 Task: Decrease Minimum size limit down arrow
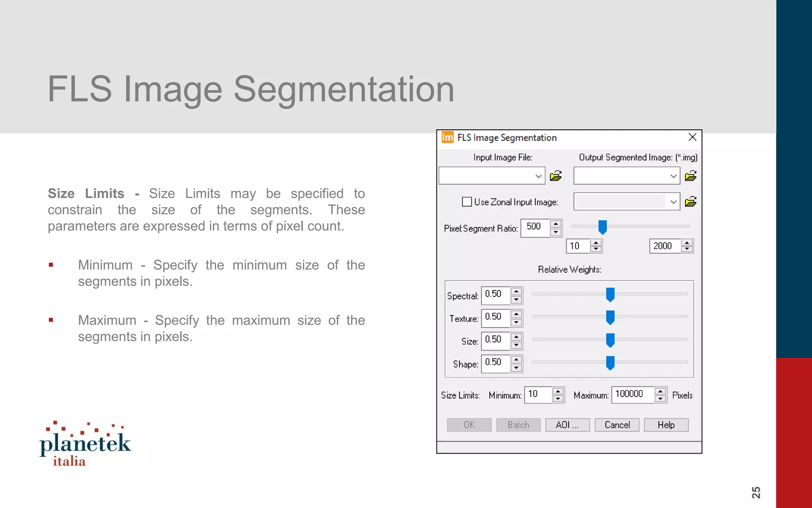558,399
